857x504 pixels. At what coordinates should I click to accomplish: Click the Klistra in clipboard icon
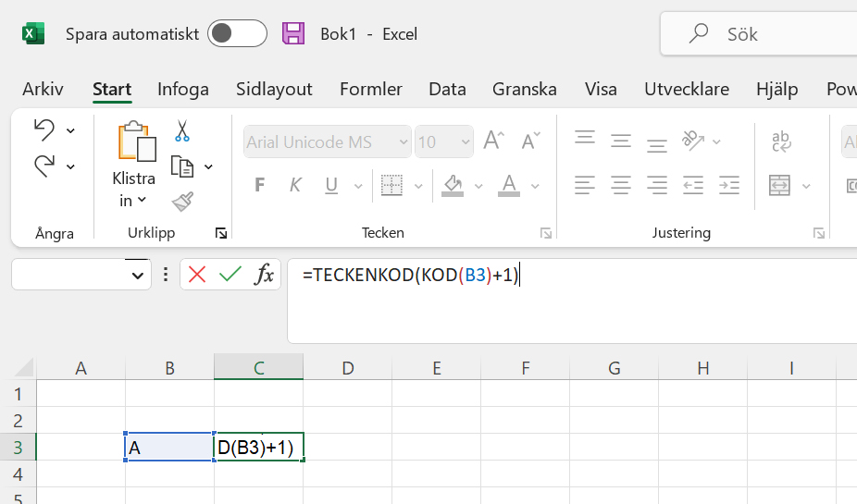click(x=137, y=141)
